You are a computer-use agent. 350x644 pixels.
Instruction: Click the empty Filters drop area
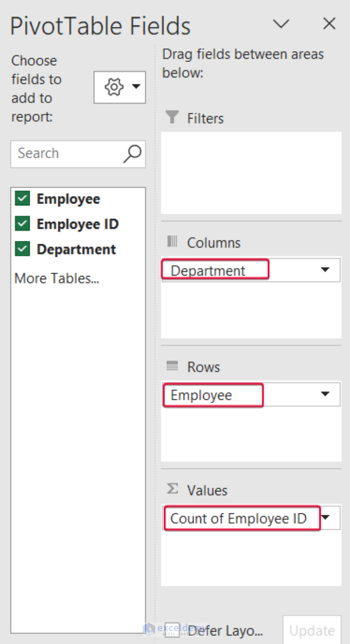[x=251, y=173]
